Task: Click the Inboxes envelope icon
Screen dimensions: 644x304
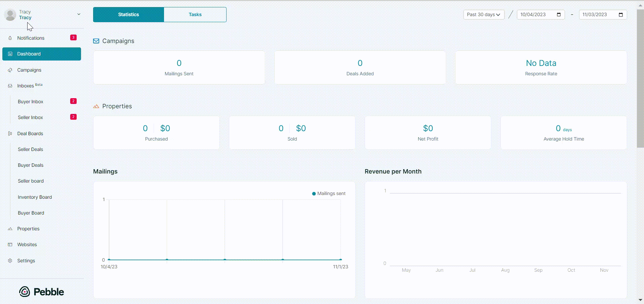Action: 10,86
